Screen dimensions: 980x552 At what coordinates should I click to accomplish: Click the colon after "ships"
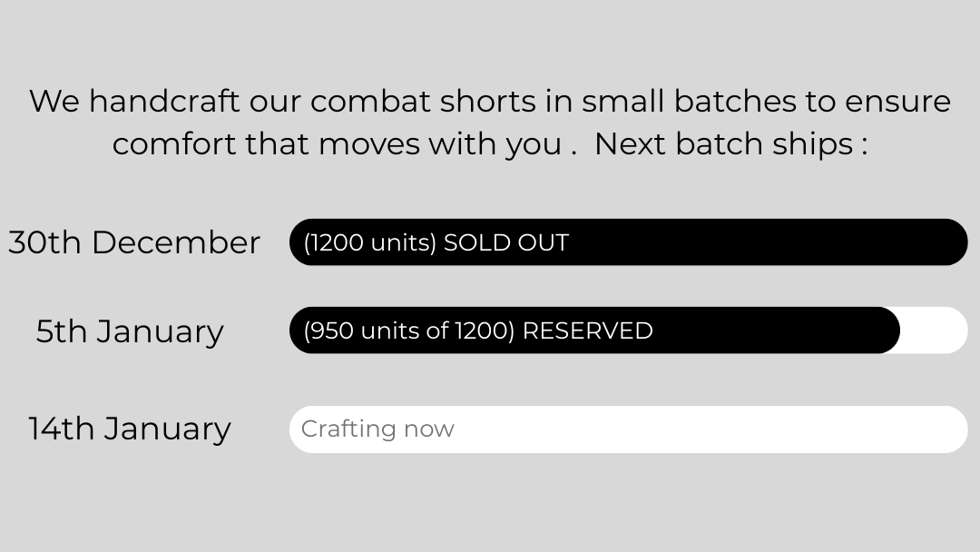[x=864, y=145]
